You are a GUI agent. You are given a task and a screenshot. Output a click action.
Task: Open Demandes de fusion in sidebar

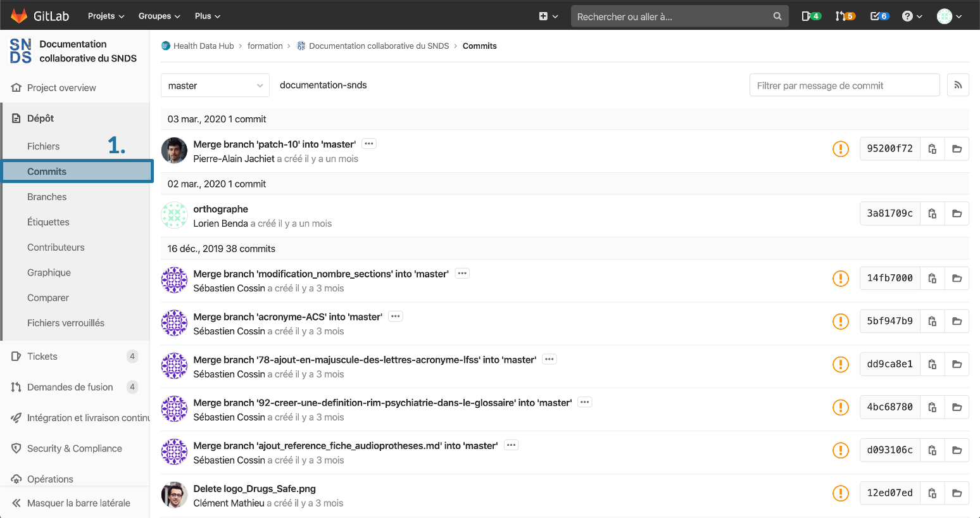70,387
